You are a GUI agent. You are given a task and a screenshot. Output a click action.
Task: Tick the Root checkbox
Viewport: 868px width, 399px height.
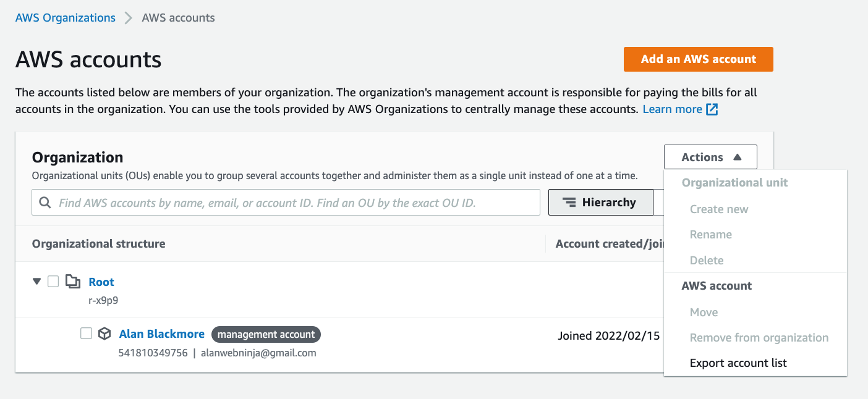pos(53,282)
